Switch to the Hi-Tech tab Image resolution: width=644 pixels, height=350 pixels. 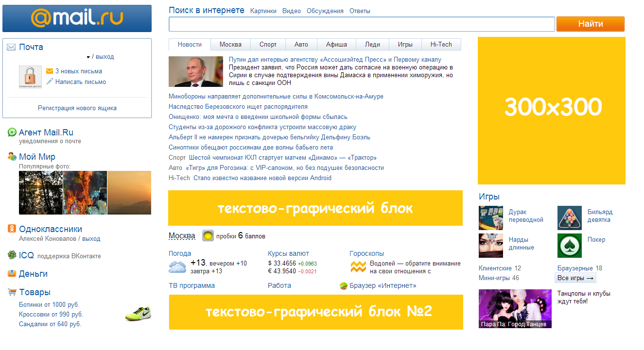click(441, 44)
